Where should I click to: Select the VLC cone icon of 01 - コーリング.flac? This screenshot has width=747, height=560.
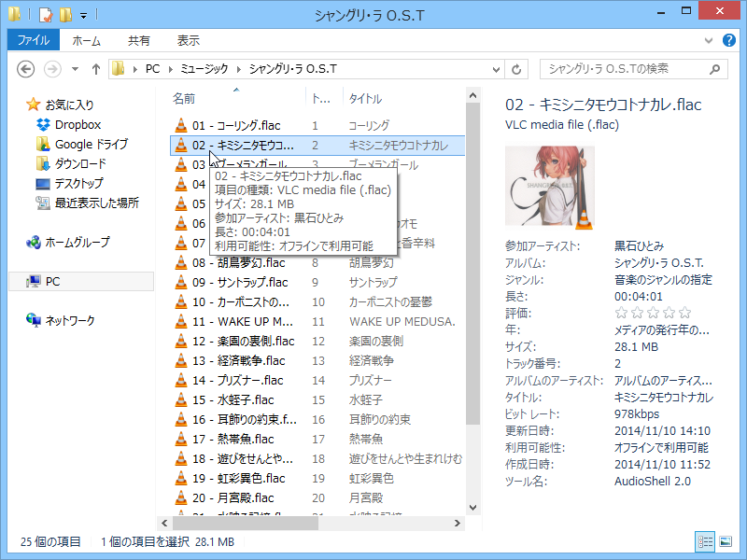click(x=179, y=124)
